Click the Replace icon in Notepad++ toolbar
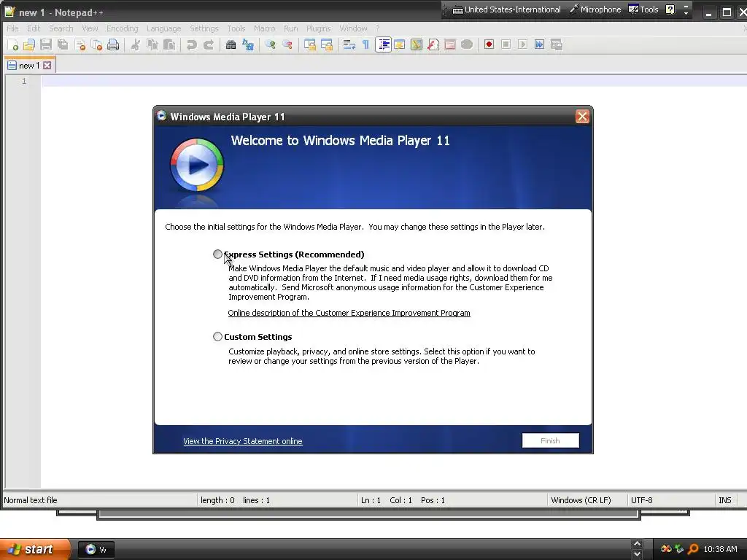The image size is (747, 560). pyautogui.click(x=248, y=44)
